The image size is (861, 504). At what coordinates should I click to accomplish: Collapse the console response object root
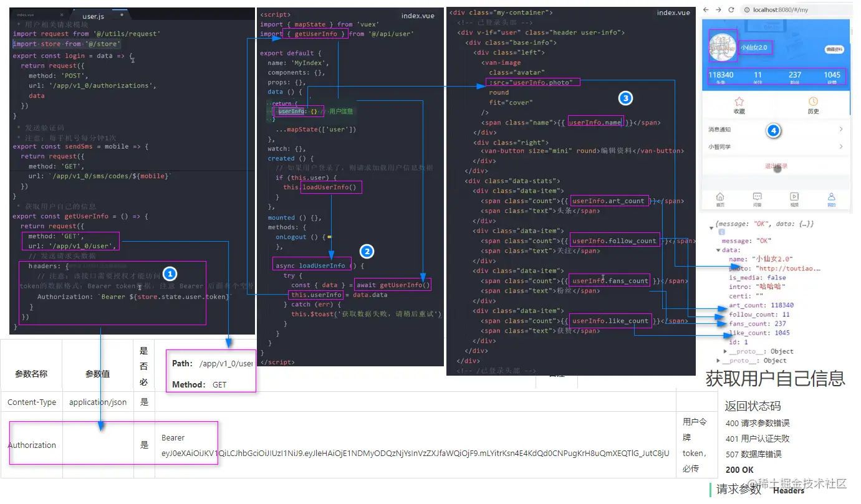pos(712,227)
